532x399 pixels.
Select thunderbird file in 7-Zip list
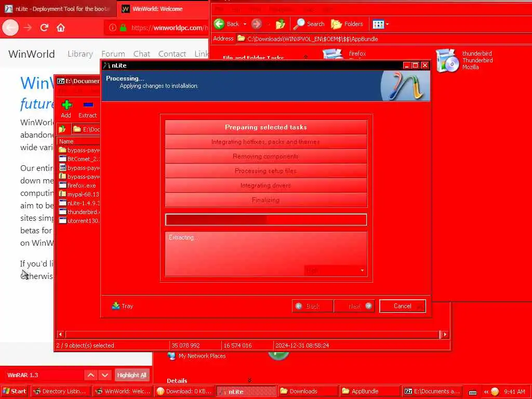click(x=79, y=212)
